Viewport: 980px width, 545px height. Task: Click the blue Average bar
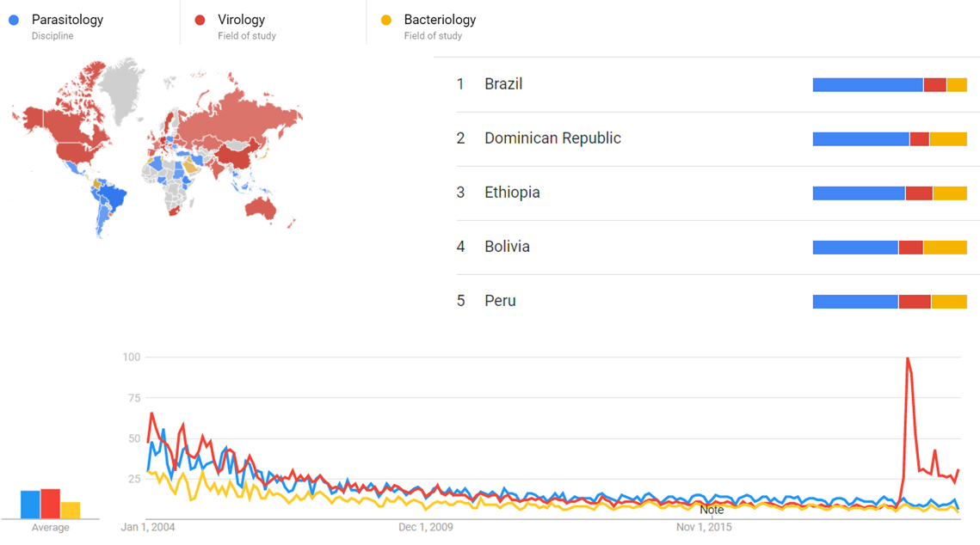pos(30,505)
